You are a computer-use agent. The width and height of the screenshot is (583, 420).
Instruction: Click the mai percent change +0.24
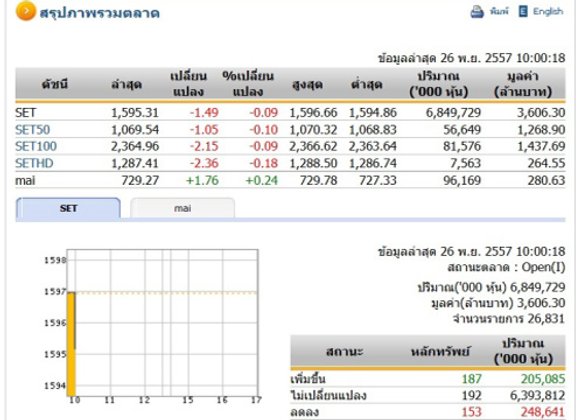[261, 181]
